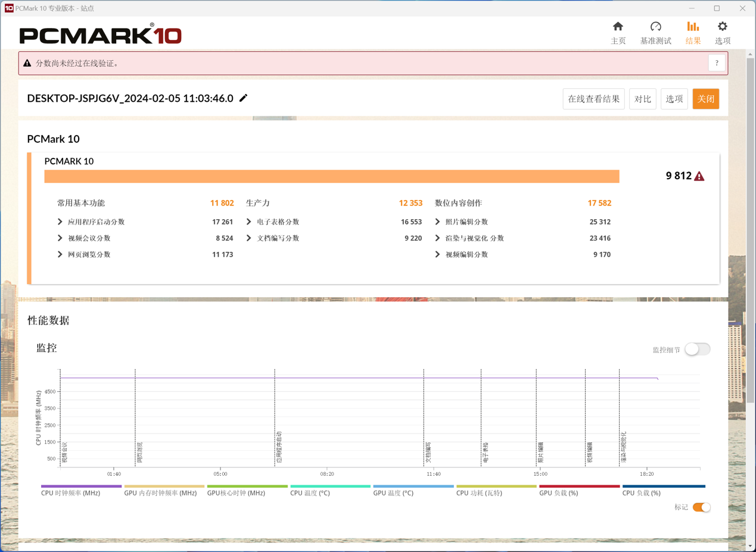This screenshot has width=756, height=552.
Task: Open the 对比 comparison button
Action: [642, 99]
